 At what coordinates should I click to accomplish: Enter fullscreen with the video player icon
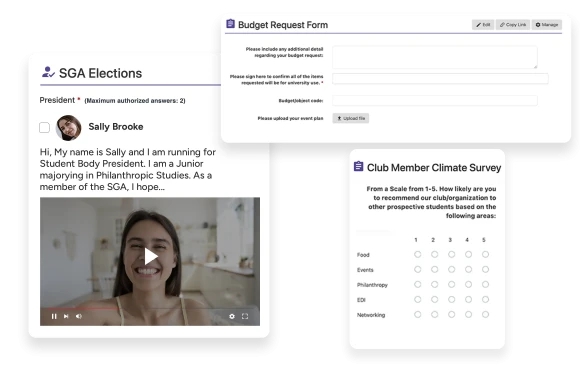pyautogui.click(x=245, y=316)
